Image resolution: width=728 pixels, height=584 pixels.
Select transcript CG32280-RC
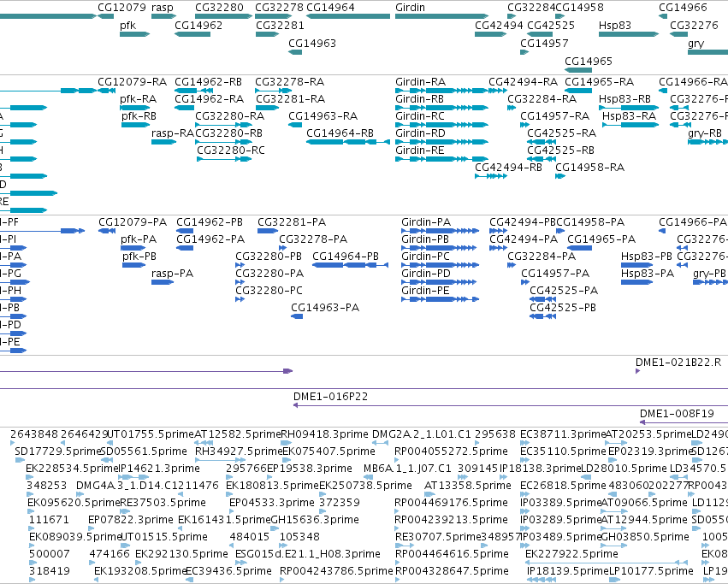click(x=224, y=159)
